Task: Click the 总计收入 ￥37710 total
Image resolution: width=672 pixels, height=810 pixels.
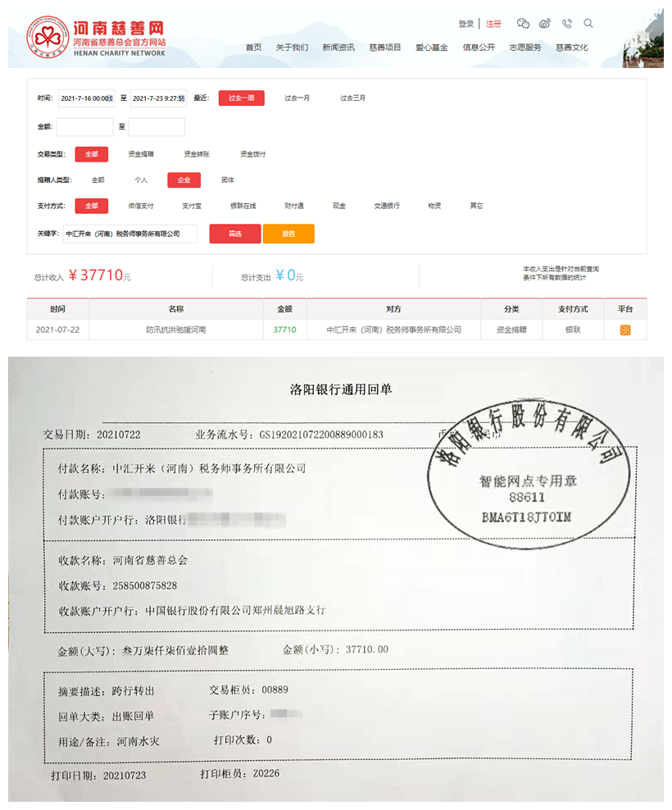Action: (x=83, y=275)
